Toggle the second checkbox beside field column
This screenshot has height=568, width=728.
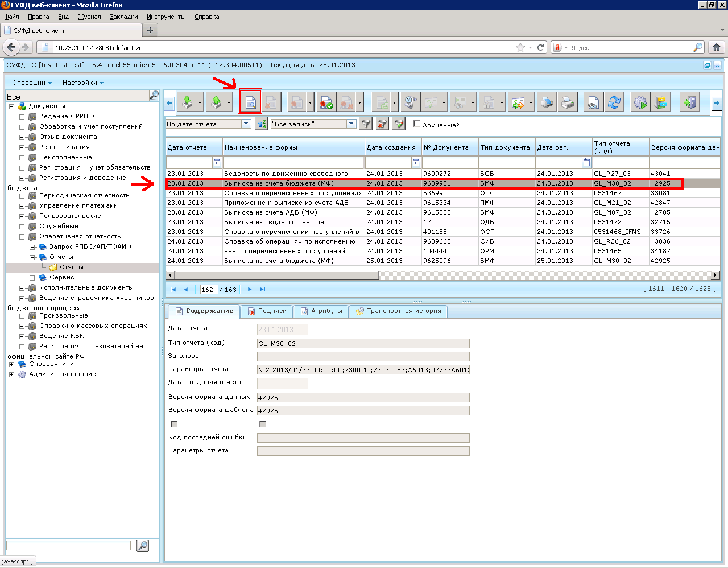point(263,424)
